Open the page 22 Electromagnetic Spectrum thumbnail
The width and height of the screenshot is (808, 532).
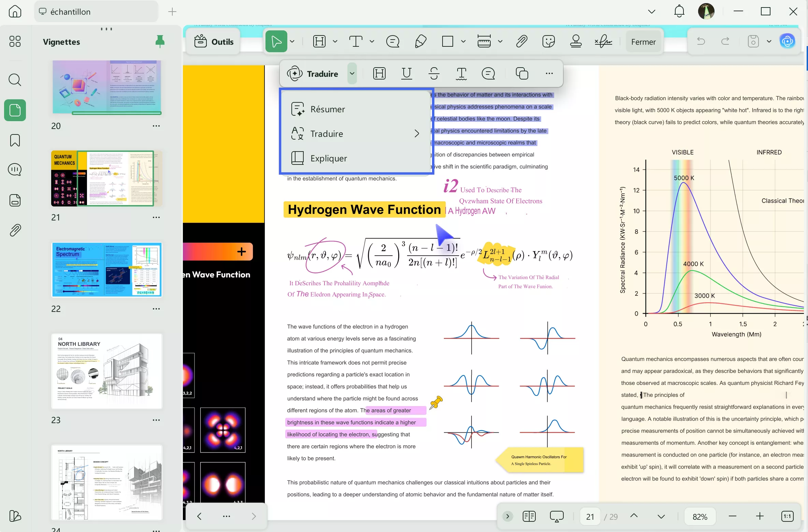[x=107, y=270]
